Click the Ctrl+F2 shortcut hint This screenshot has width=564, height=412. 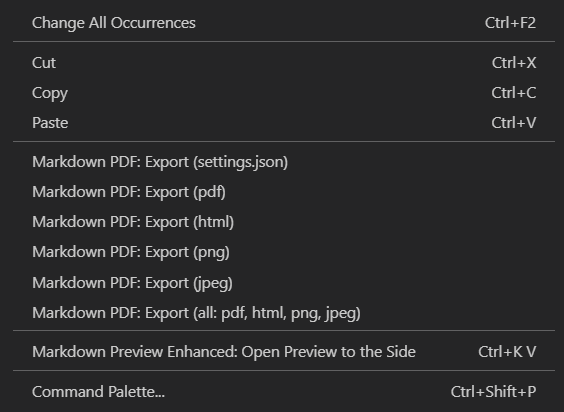(510, 23)
